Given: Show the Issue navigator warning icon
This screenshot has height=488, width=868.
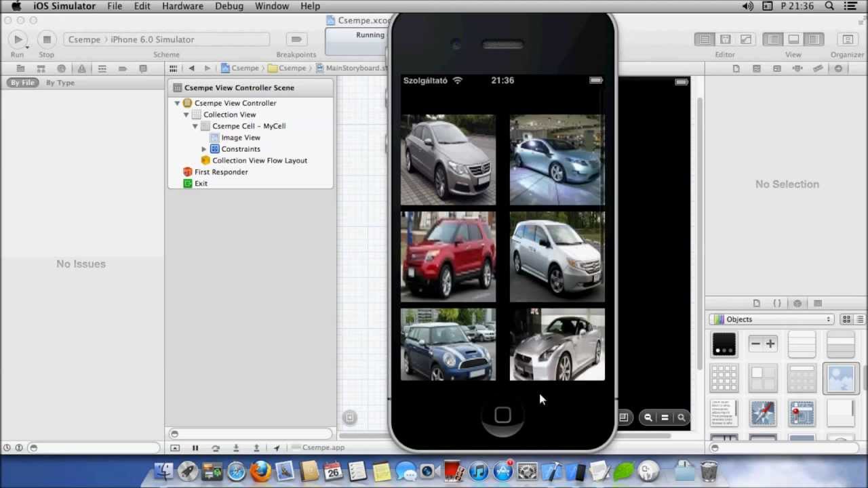Looking at the screenshot, I should point(82,68).
